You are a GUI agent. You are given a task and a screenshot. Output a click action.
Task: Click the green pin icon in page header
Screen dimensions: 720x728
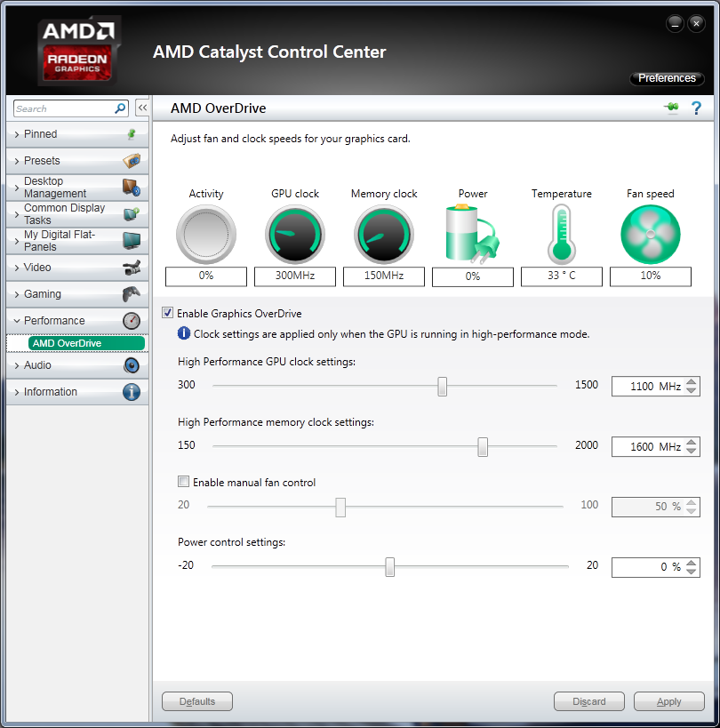671,108
